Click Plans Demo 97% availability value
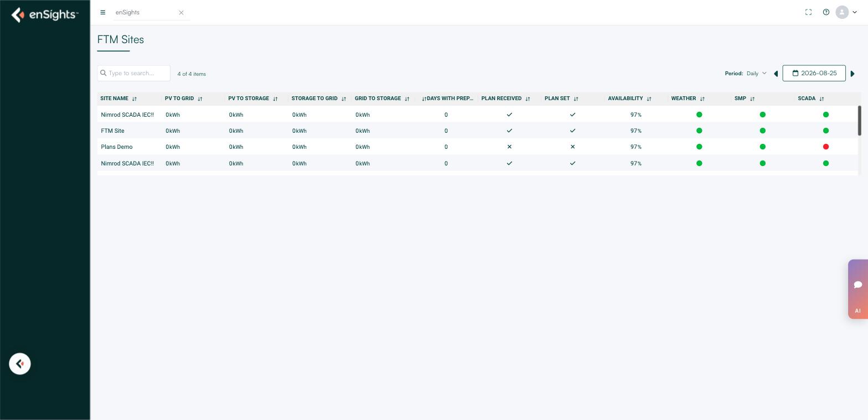The height and width of the screenshot is (420, 868). 635,147
